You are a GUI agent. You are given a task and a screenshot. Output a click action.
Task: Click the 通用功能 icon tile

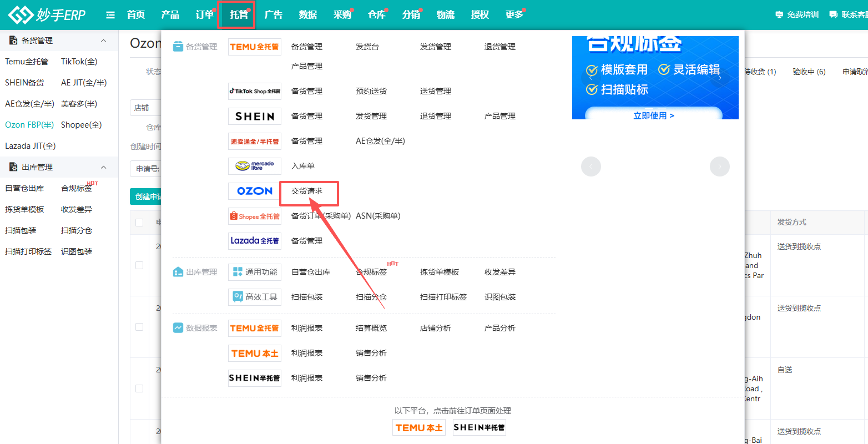[x=255, y=272]
